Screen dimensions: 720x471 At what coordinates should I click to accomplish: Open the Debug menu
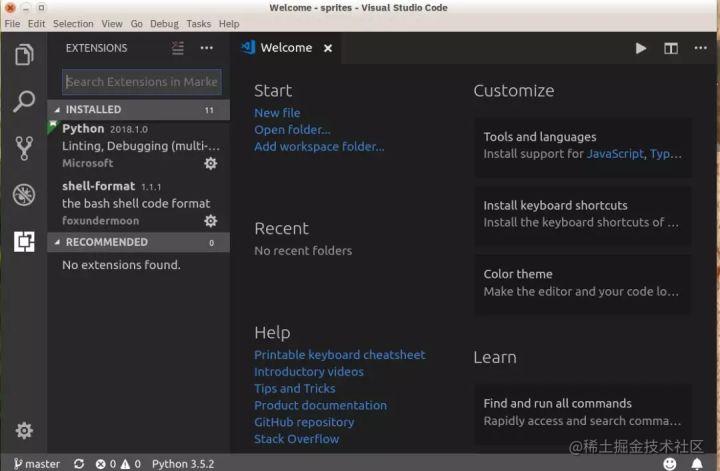tap(164, 23)
